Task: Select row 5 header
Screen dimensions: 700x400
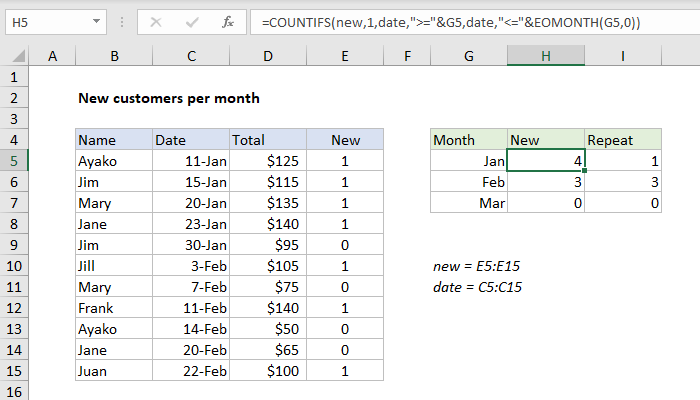Action: tap(14, 160)
